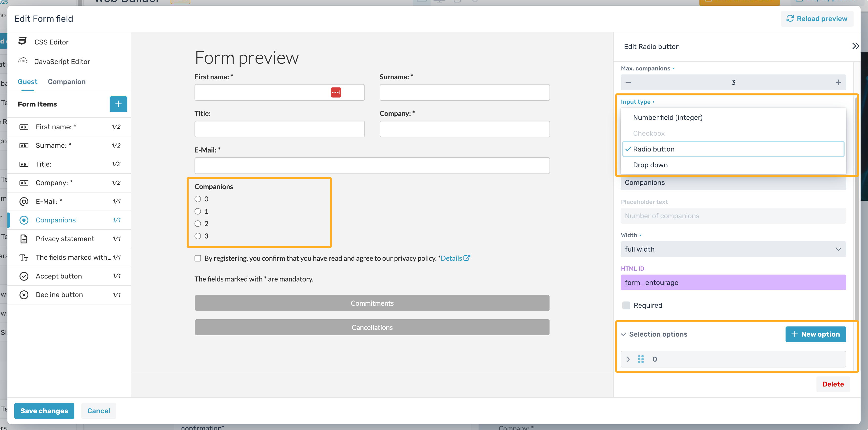The height and width of the screenshot is (430, 868).
Task: Open the JavaScript Editor entry
Action: (x=62, y=61)
